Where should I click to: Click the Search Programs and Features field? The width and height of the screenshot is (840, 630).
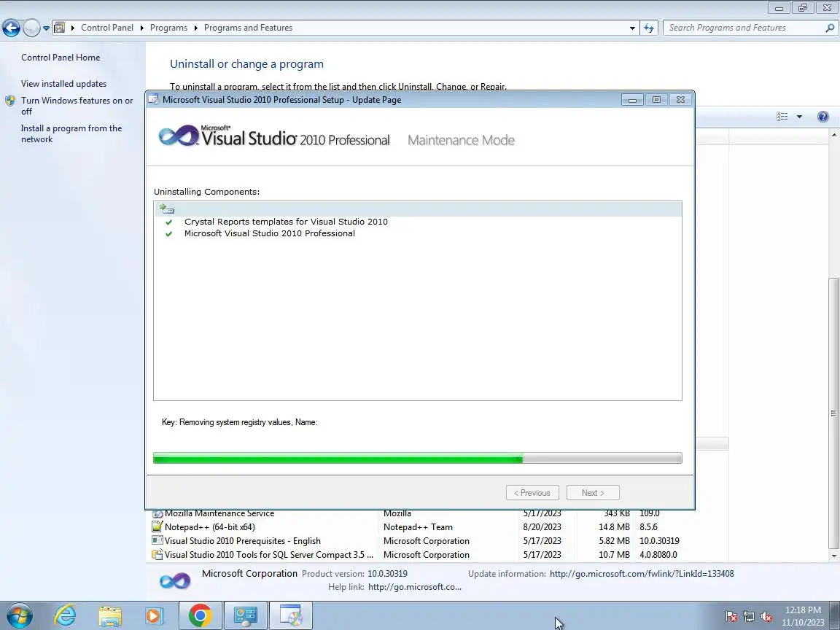744,28
